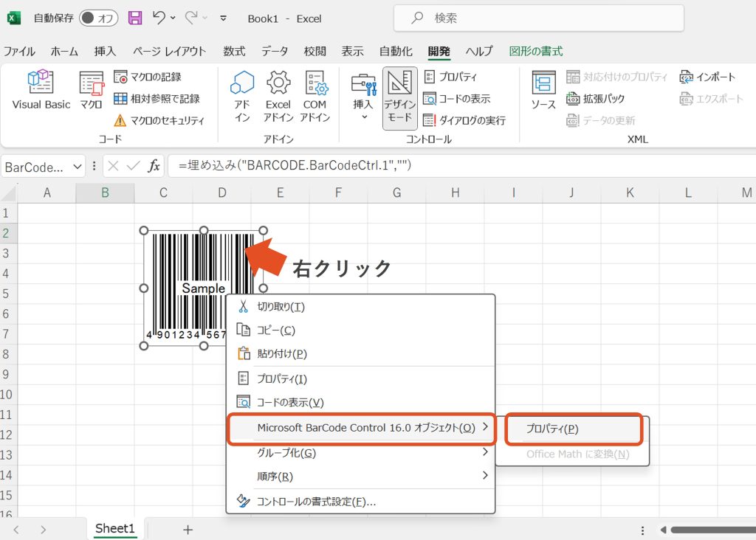Open Microsoft BarCode Control 16.0 オブジェクト submenu
The width and height of the screenshot is (756, 540).
click(360, 429)
